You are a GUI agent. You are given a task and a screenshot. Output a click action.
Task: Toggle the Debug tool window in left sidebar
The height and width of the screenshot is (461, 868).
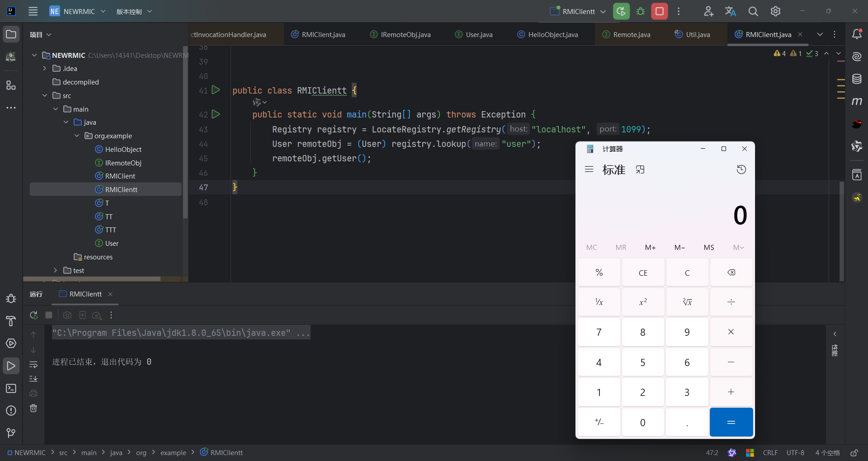click(x=11, y=299)
